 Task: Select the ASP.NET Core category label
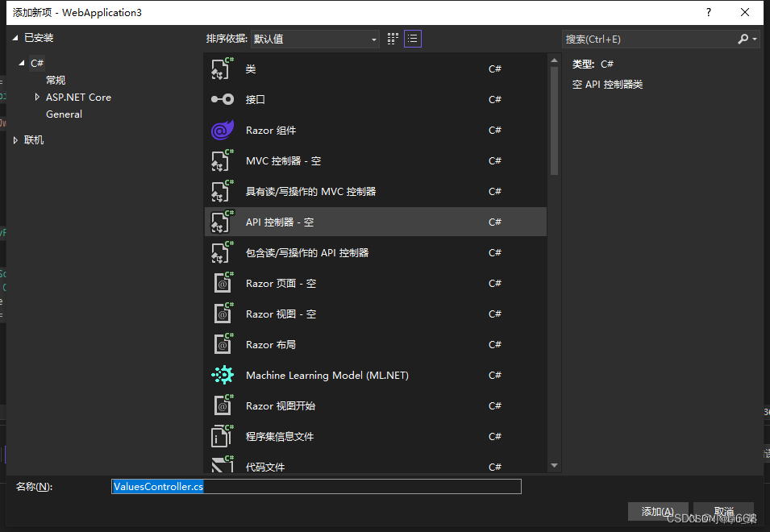point(78,98)
